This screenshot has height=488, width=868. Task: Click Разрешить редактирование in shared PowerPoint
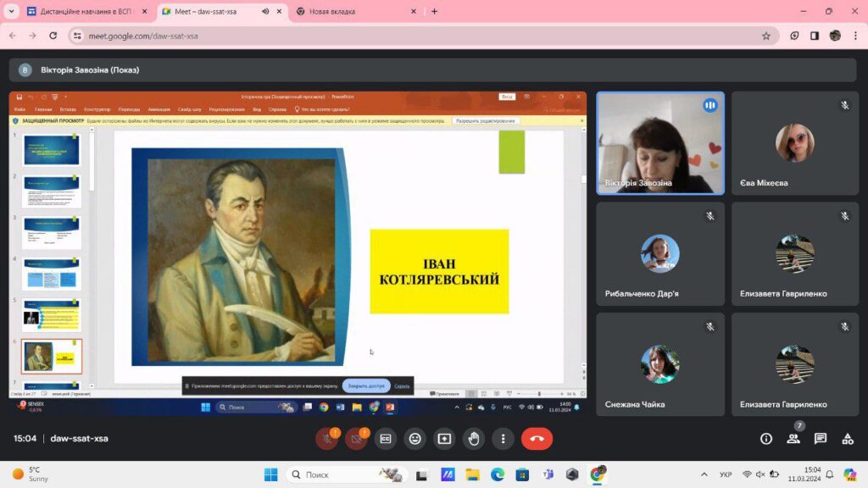point(486,120)
